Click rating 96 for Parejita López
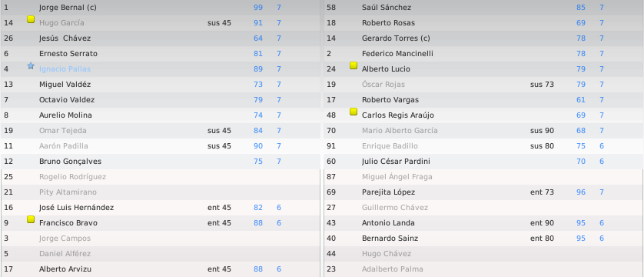 (581, 192)
